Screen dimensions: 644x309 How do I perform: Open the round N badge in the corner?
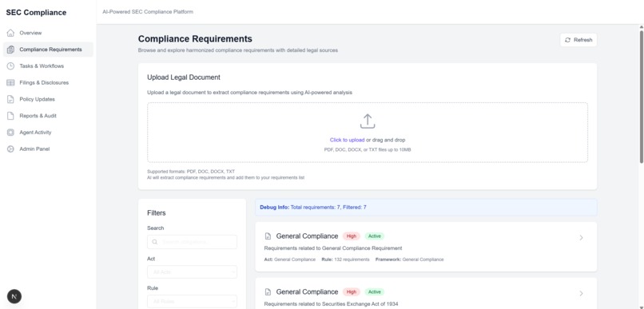[x=14, y=296]
